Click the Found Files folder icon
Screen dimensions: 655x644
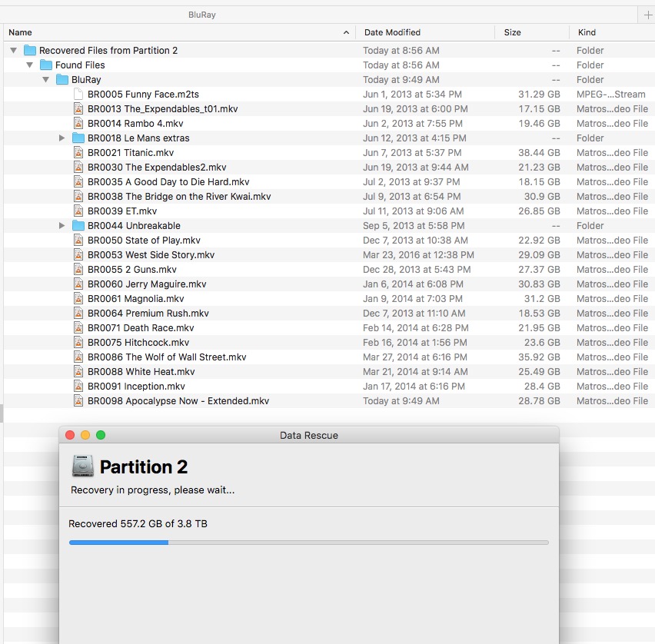point(46,65)
